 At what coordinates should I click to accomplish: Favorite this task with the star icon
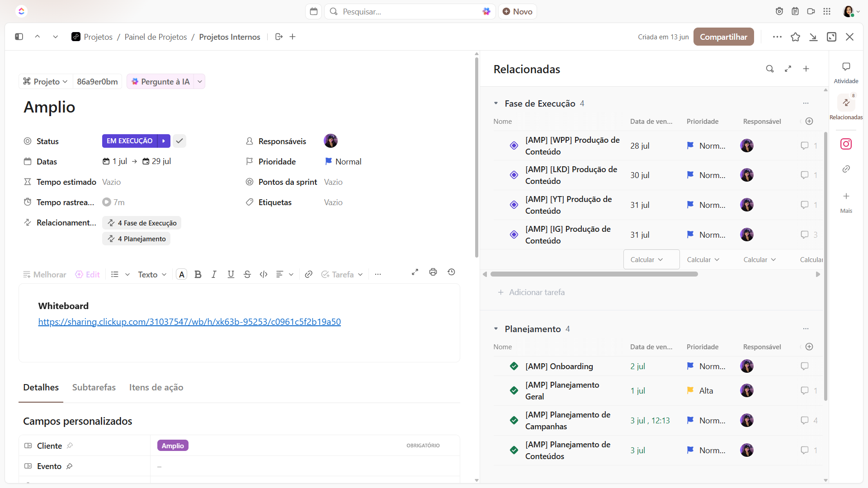coord(795,37)
